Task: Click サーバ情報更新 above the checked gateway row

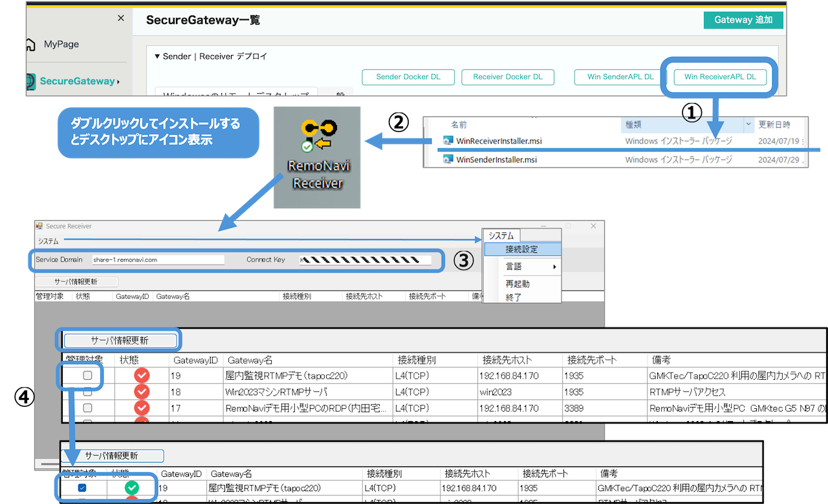Action: [x=112, y=455]
